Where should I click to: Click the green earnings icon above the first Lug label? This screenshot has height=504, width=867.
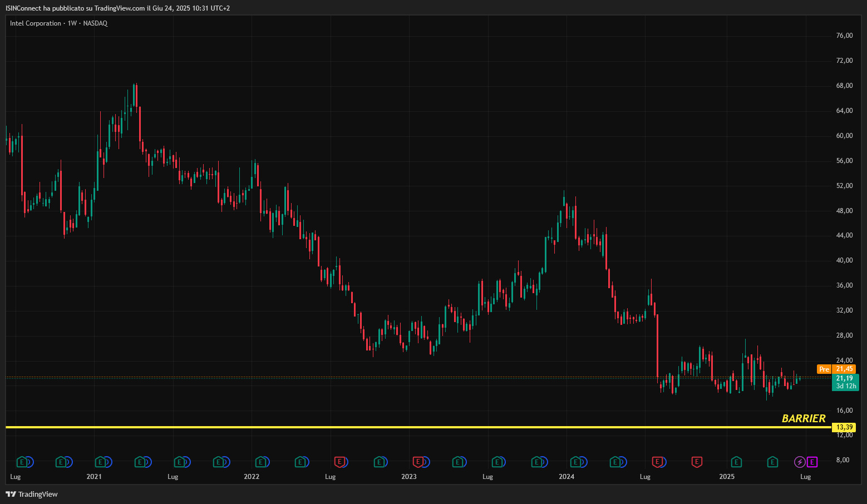tap(22, 462)
